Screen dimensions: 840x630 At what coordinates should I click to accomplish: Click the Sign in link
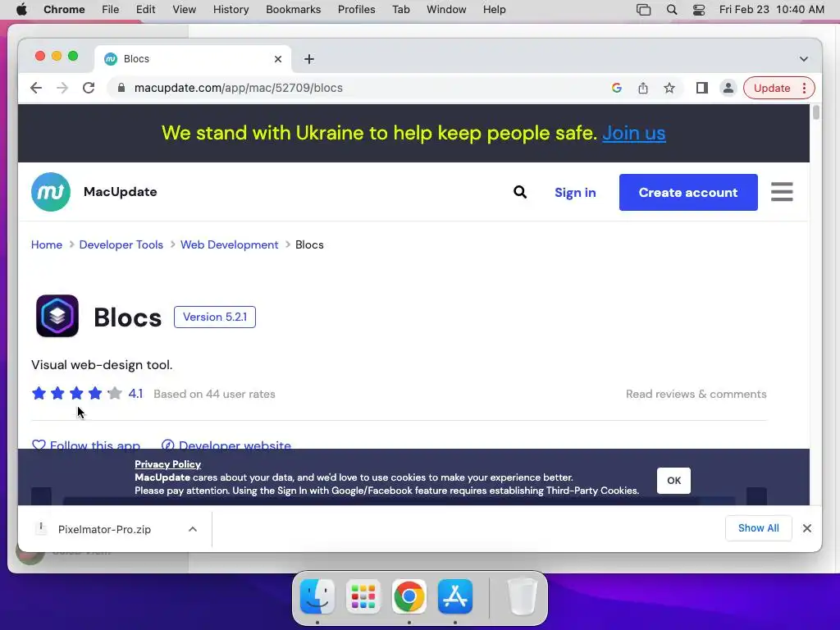point(575,192)
